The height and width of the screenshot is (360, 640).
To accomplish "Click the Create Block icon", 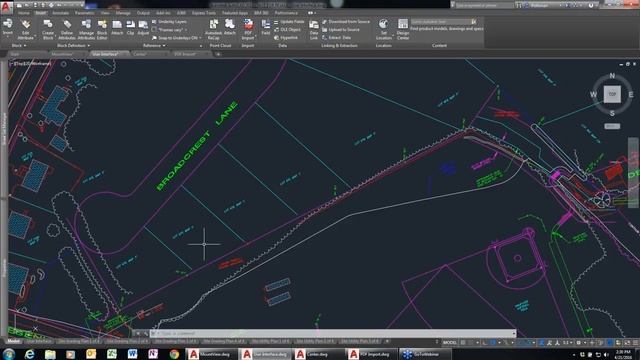I will [x=48, y=24].
